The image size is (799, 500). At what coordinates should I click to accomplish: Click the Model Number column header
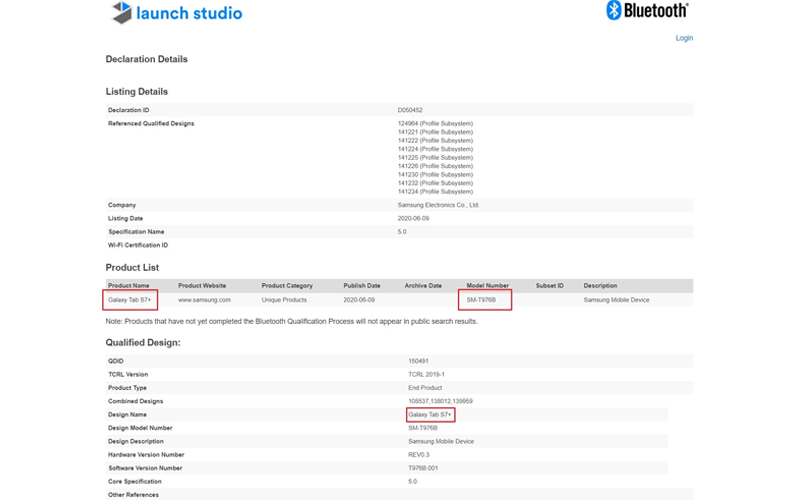pyautogui.click(x=487, y=286)
